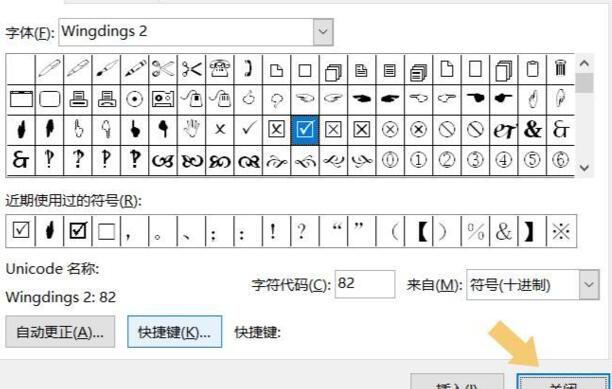
Task: Choose the bold checked box in recent symbols
Action: [78, 231]
